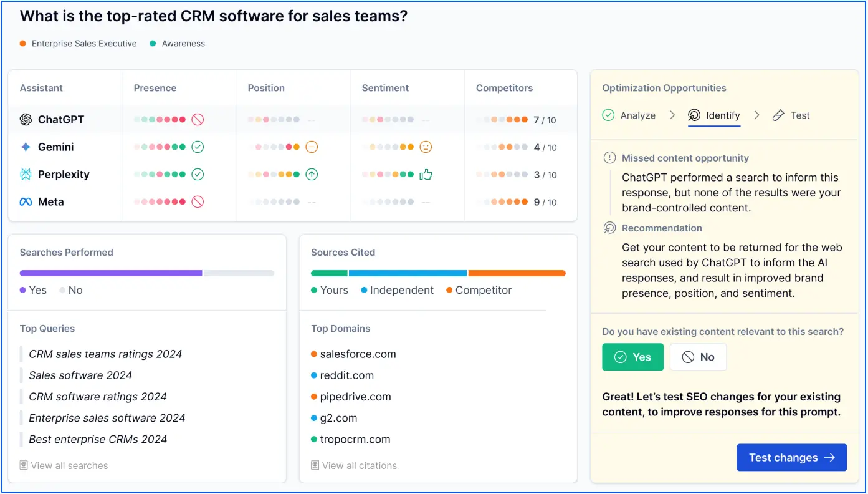The image size is (868, 494).
Task: Answer Yes to existing content question
Action: tap(633, 357)
